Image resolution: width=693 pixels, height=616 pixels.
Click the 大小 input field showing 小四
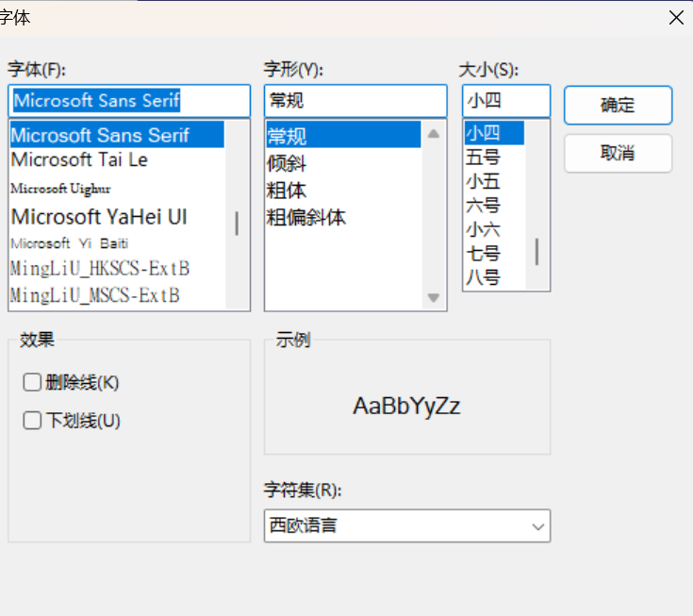point(506,101)
